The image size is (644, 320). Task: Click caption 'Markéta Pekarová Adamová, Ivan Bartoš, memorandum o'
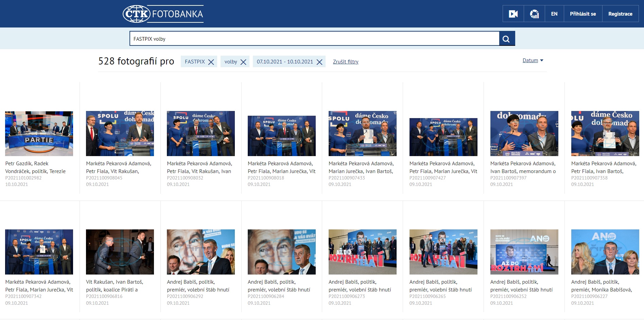point(523,167)
